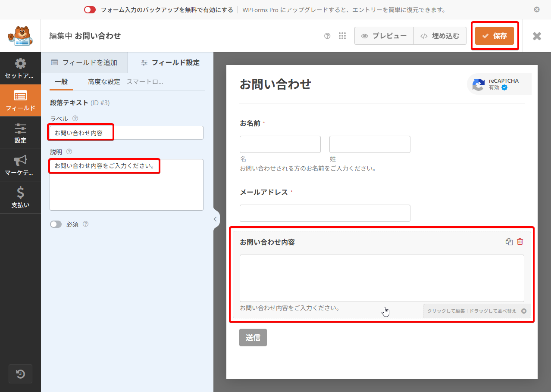Toggle the 必須 required switch
551x392 pixels.
pyautogui.click(x=56, y=224)
